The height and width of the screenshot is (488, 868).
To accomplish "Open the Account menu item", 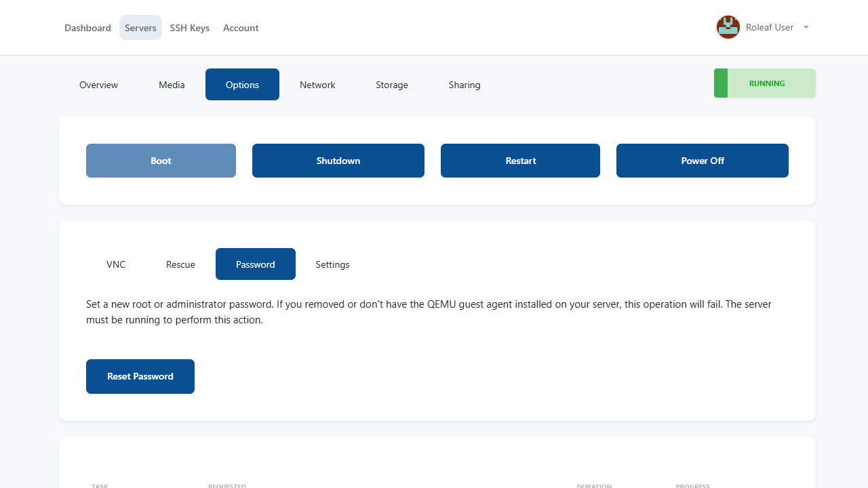I will [x=241, y=28].
